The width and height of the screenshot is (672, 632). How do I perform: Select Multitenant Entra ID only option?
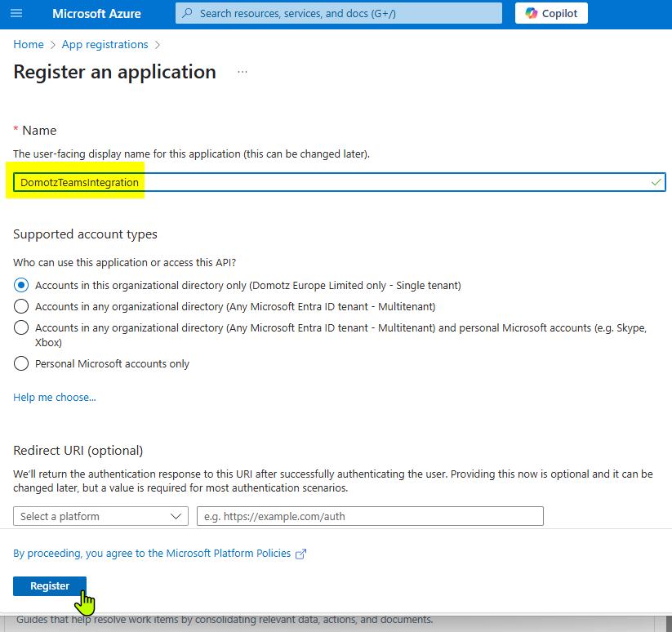click(x=21, y=307)
